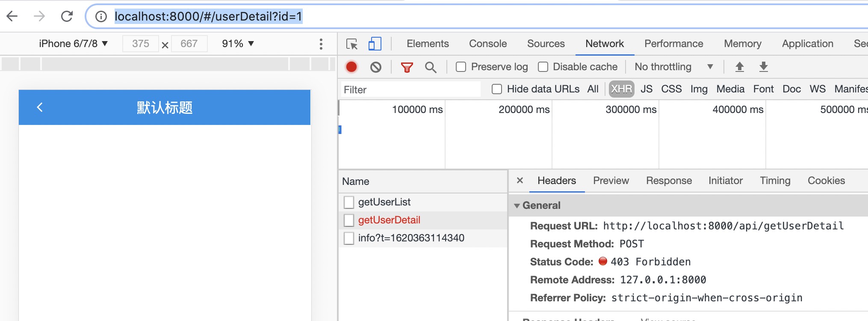The height and width of the screenshot is (321, 868).
Task: Switch to the Memory tab
Action: point(743,44)
